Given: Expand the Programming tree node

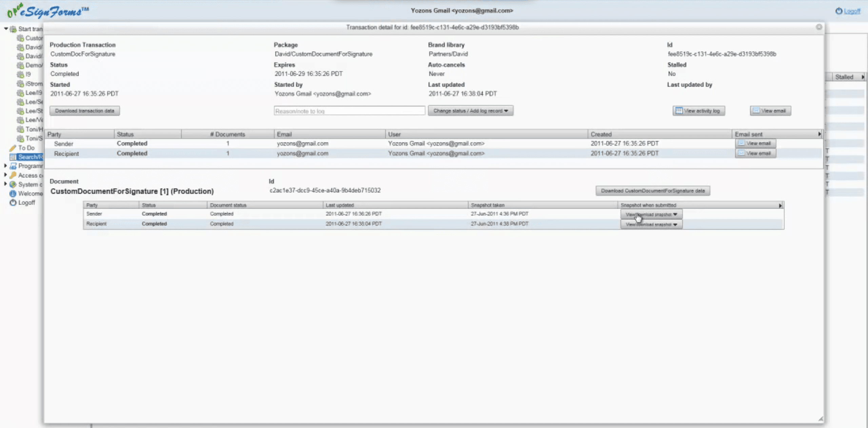Looking at the screenshot, I should tap(5, 166).
